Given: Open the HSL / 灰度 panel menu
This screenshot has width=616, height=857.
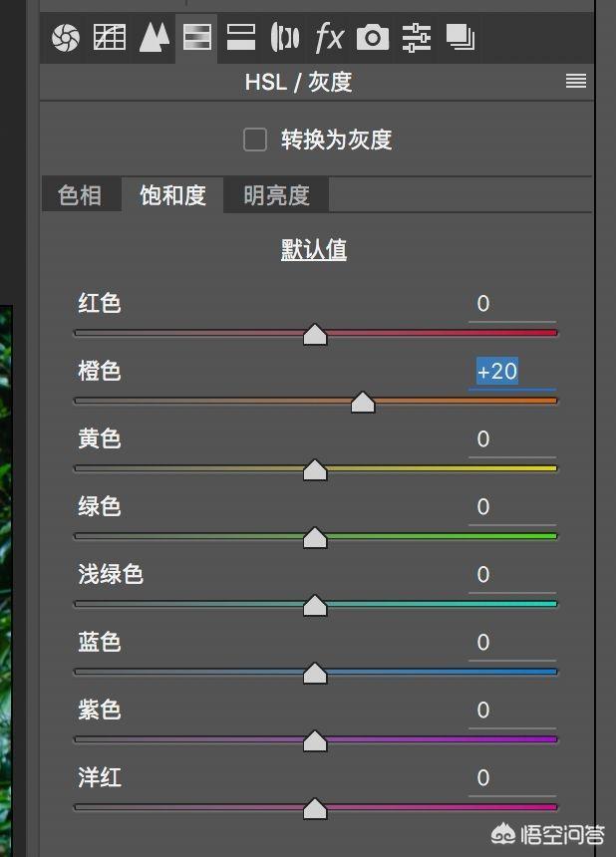Looking at the screenshot, I should tap(576, 82).
